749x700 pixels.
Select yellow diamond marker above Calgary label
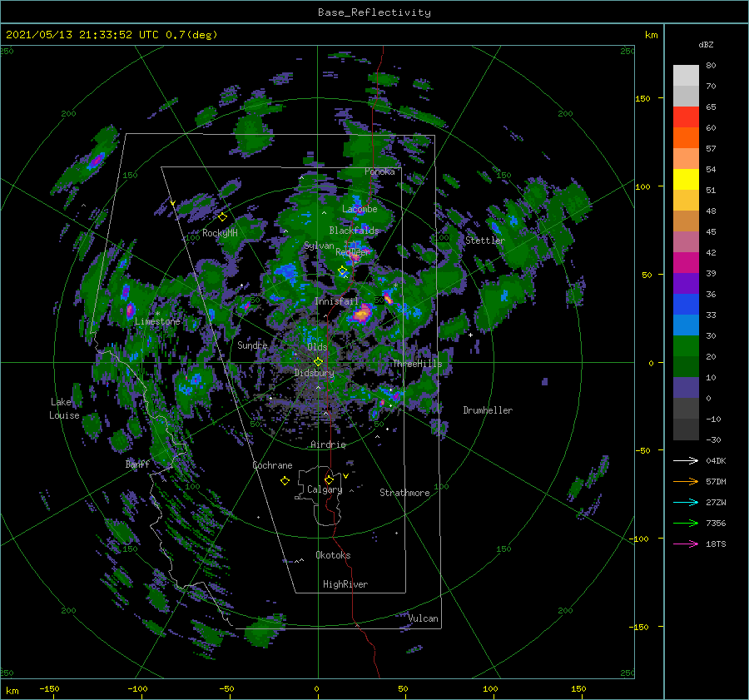329,479
